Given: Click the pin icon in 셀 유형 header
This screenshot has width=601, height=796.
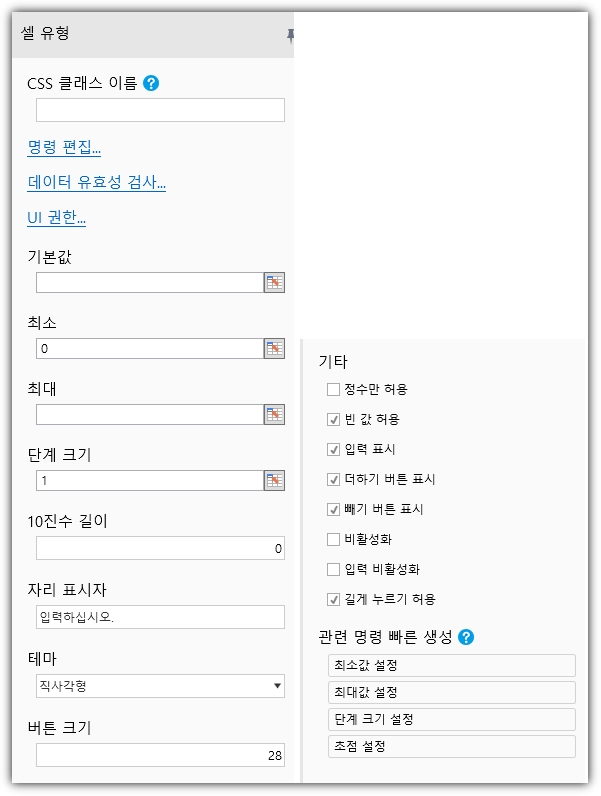Looking at the screenshot, I should (290, 35).
